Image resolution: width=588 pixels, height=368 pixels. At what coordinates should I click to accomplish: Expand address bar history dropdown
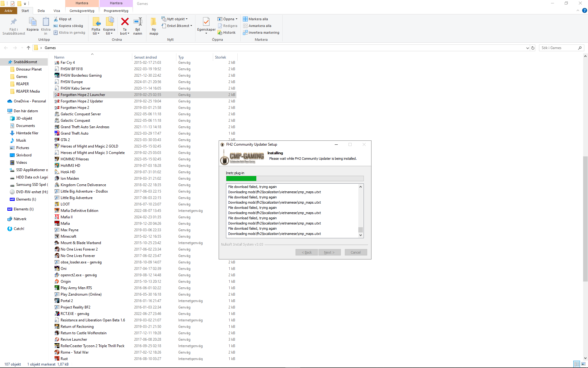(527, 48)
